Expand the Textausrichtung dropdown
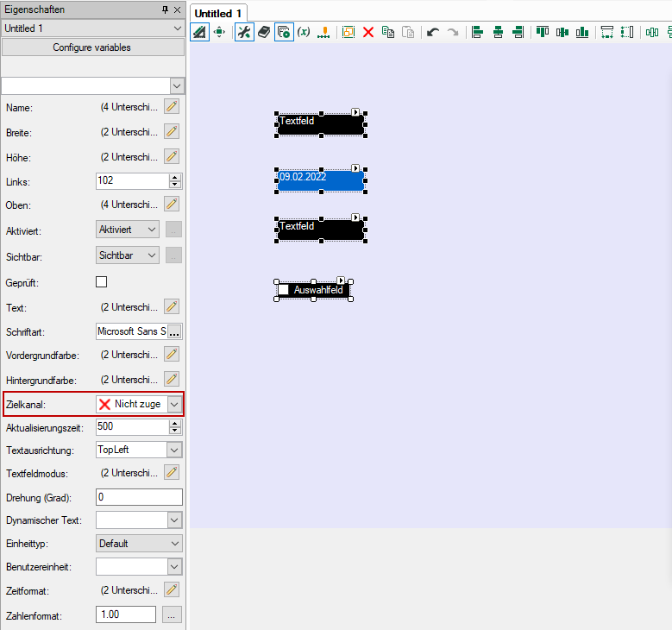This screenshot has height=630, width=672. (x=174, y=450)
